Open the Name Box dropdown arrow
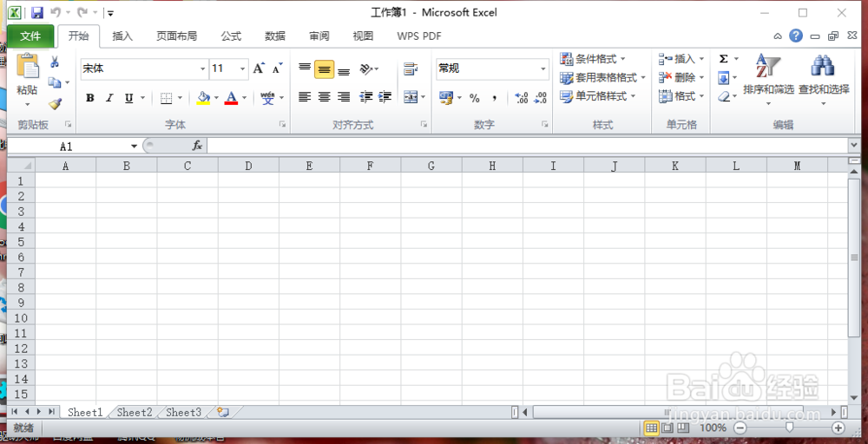Viewport: 868px width, 444px height. point(134,146)
